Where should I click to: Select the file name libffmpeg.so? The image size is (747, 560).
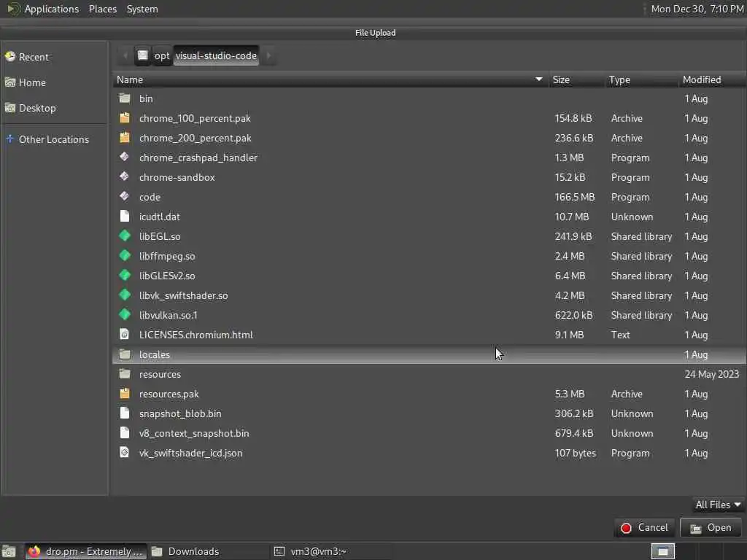[x=167, y=256]
